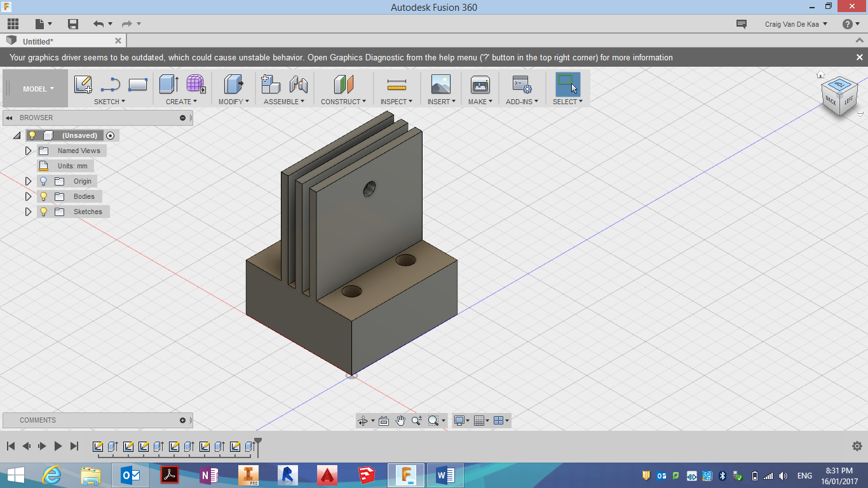Image resolution: width=868 pixels, height=488 pixels.
Task: Open the Grid and Snaps dropdown
Action: click(482, 421)
